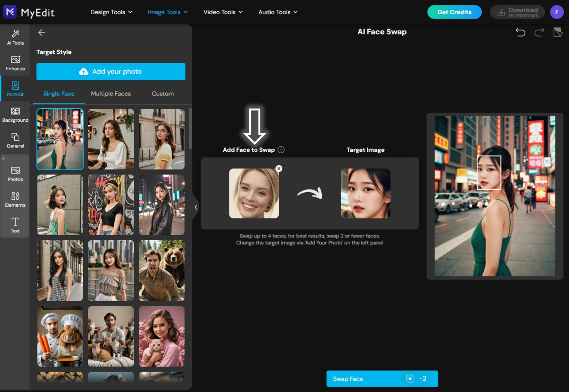The width and height of the screenshot is (569, 392).
Task: Redo the last action
Action: [x=539, y=32]
